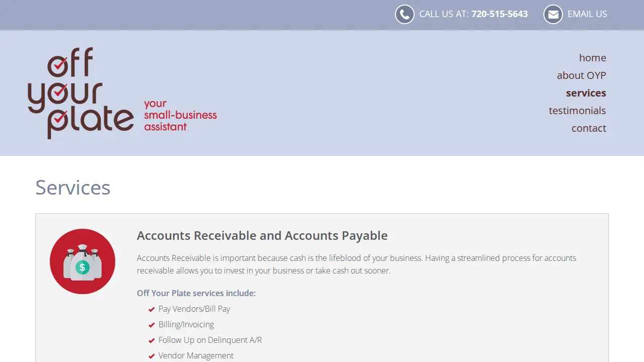Navigate to the contact page
Viewport: 644px width, 362px height.
coord(589,128)
